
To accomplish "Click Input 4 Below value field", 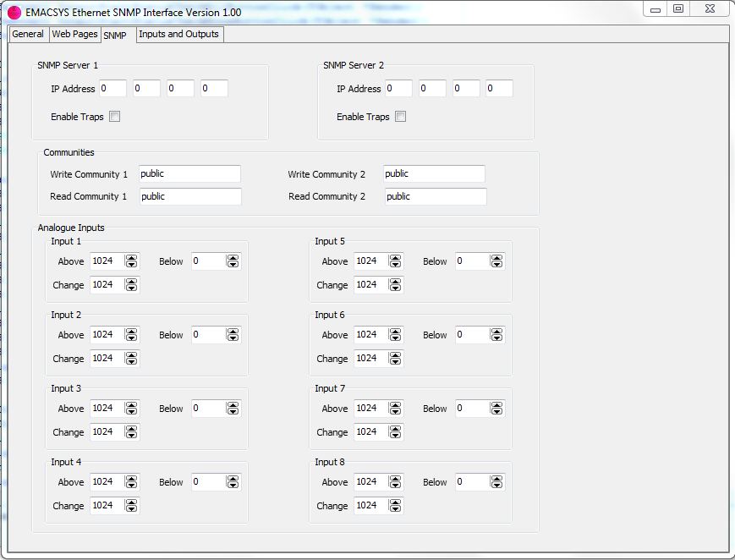I will tap(208, 482).
